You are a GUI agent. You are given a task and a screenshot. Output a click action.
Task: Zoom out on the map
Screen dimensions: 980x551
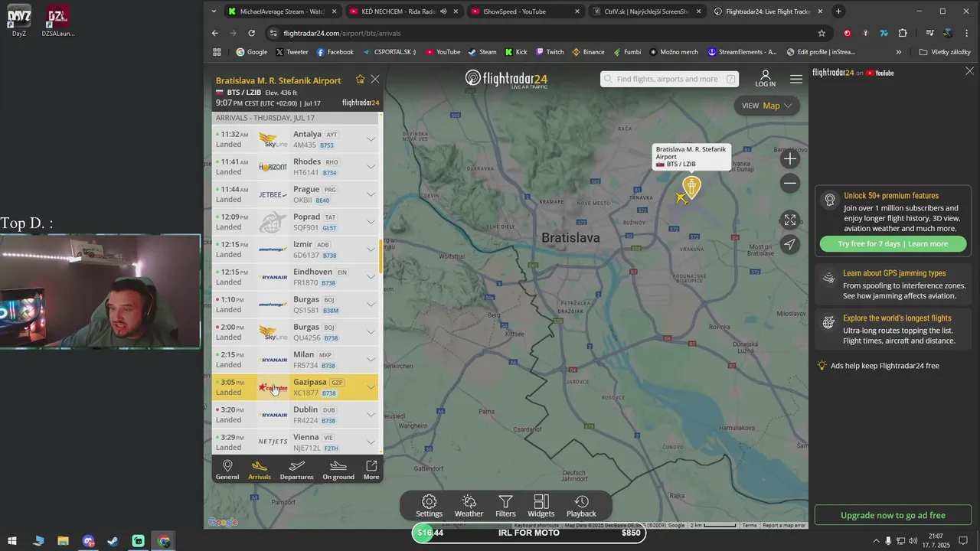point(790,183)
